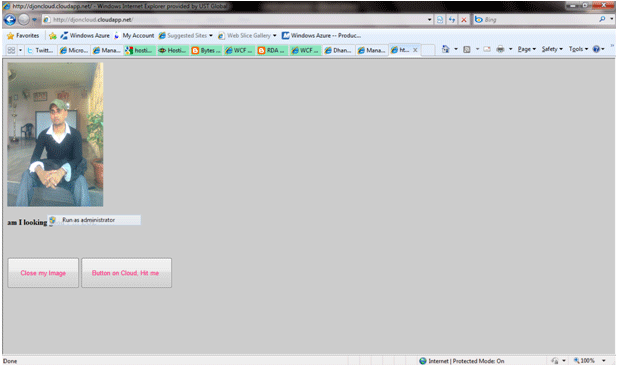Open Windows Azure -- Produc... favorite
The width and height of the screenshot is (619, 365).
click(x=321, y=36)
